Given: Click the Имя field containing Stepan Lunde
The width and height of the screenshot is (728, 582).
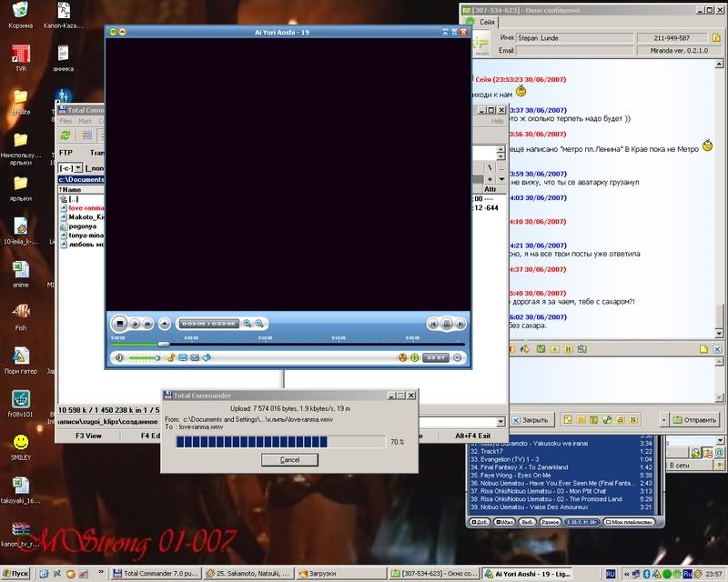Looking at the screenshot, I should [x=574, y=38].
